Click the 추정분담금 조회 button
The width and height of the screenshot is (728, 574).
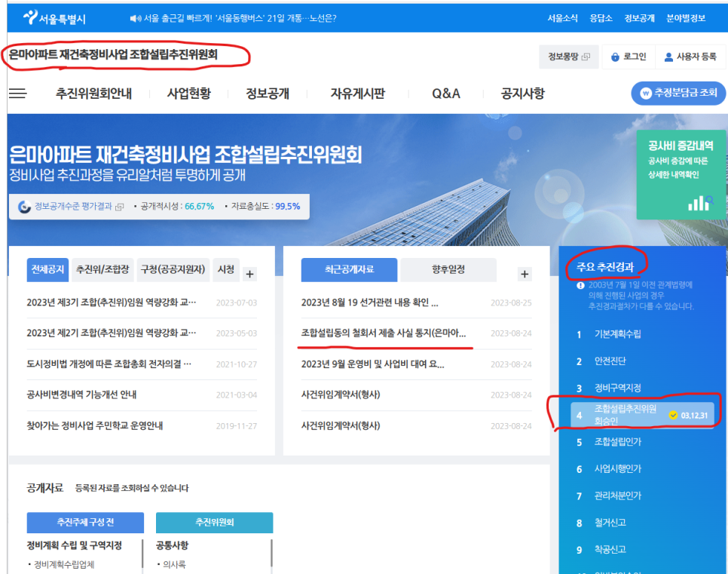(678, 93)
